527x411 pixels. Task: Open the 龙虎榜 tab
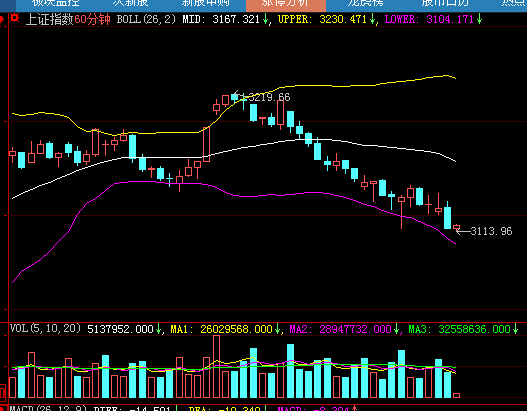[365, 3]
